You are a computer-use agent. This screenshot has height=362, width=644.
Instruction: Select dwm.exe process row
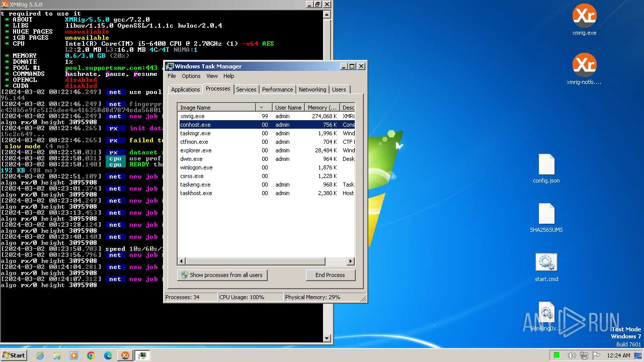pyautogui.click(x=267, y=159)
